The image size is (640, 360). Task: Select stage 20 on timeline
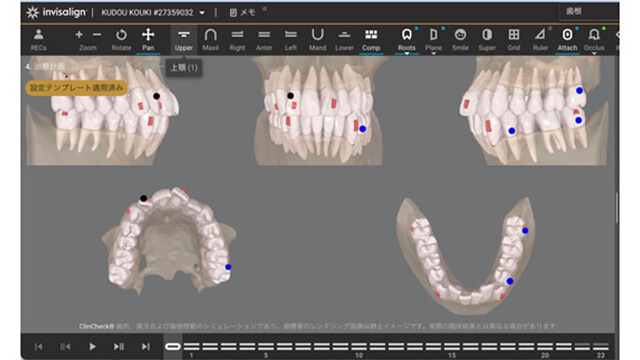pyautogui.click(x=545, y=347)
